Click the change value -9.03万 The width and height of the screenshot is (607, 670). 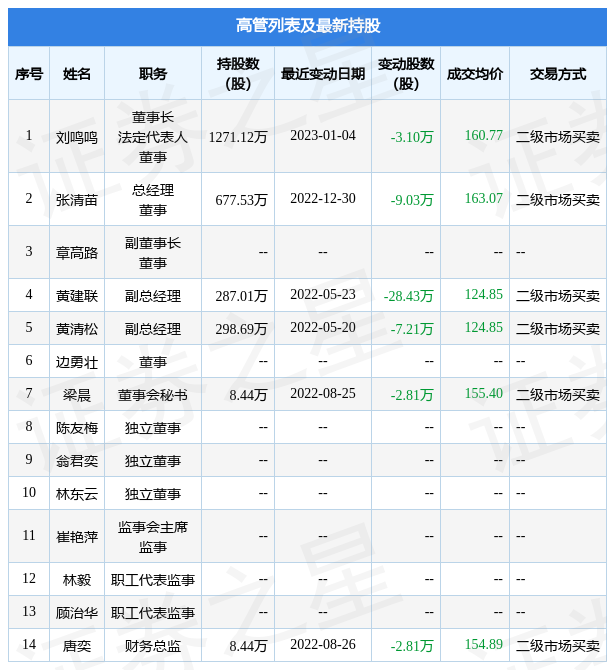click(412, 200)
